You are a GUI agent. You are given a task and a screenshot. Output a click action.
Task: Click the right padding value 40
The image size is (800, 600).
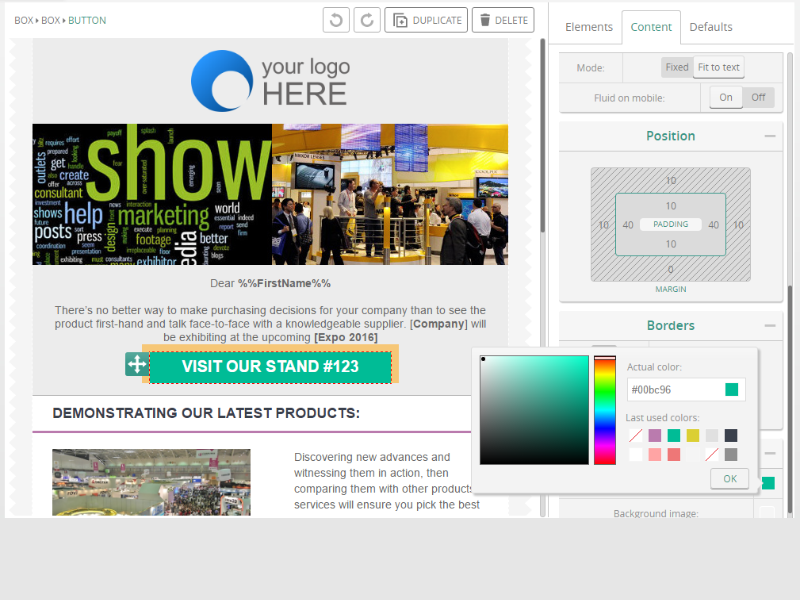[714, 225]
